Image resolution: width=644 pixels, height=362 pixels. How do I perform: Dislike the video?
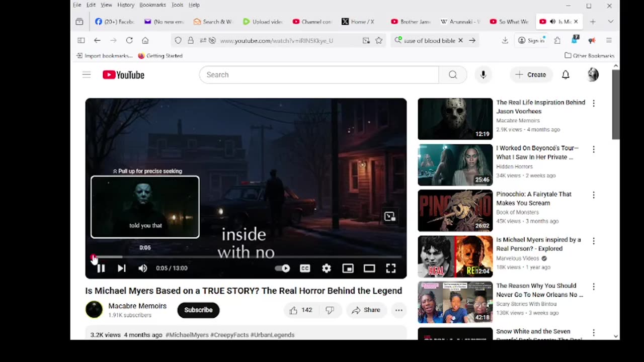click(x=330, y=310)
